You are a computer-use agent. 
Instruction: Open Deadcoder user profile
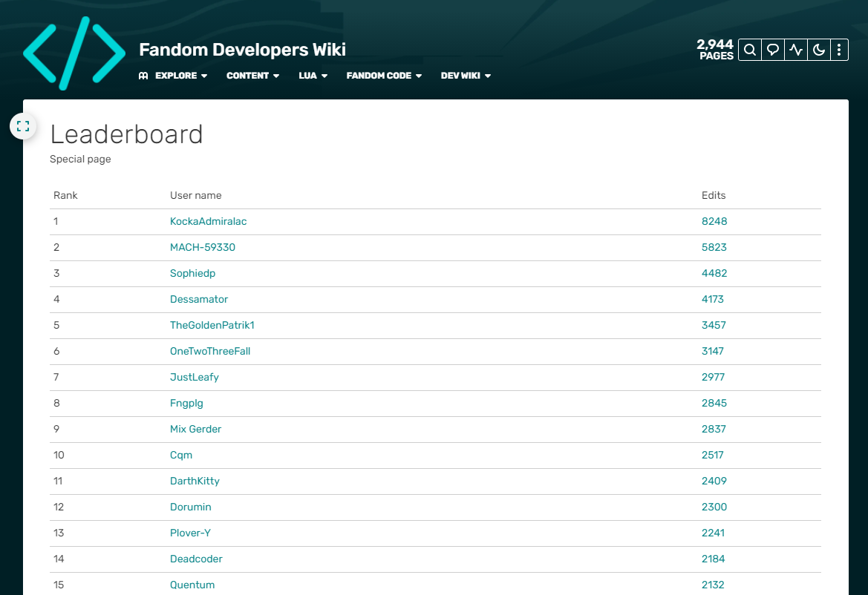pyautogui.click(x=196, y=559)
